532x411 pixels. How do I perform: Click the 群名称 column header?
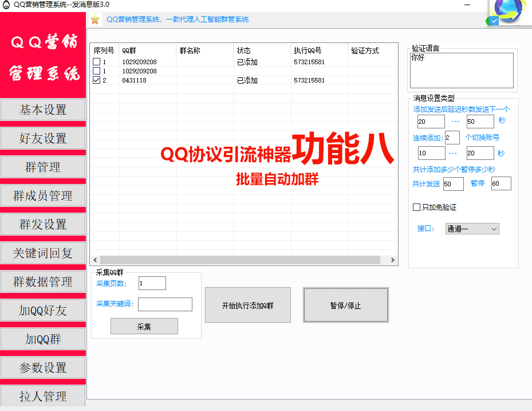205,50
